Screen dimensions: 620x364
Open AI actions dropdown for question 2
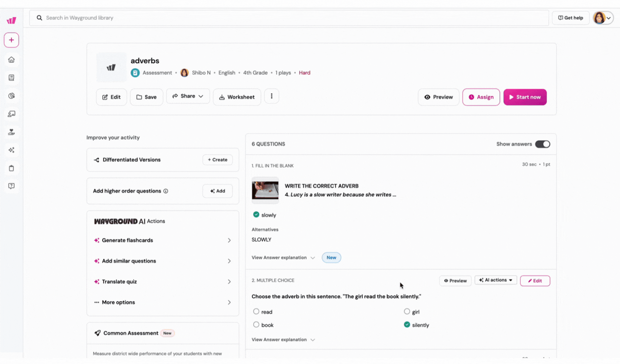click(496, 280)
